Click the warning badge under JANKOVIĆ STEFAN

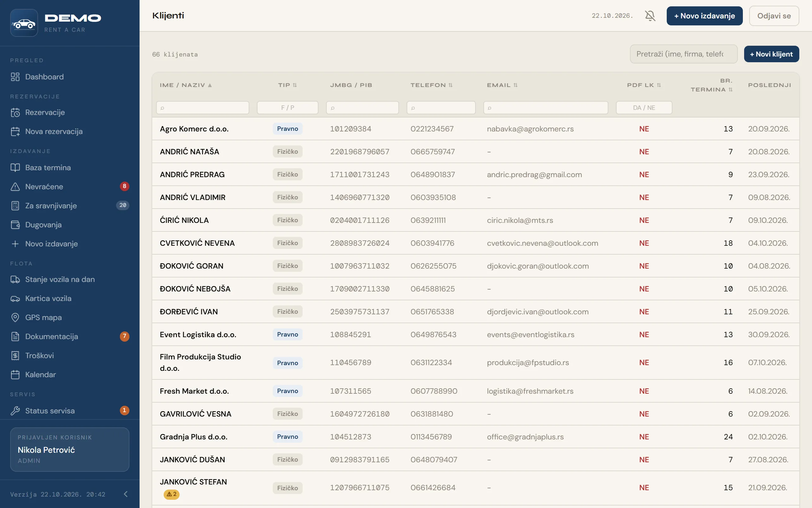(x=172, y=494)
